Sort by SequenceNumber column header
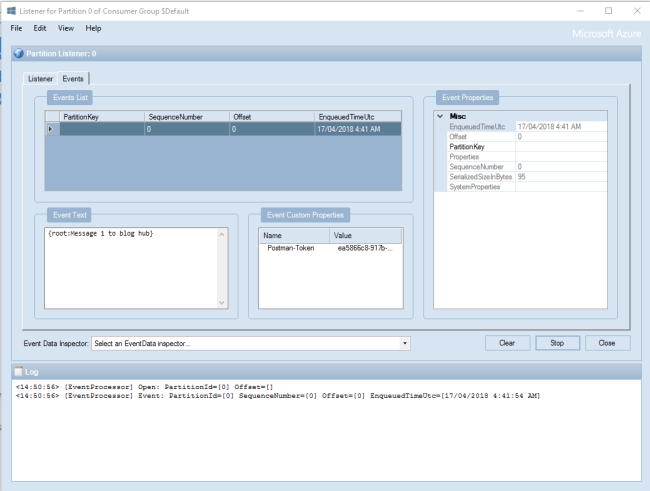Image resolution: width=650 pixels, height=491 pixels. tap(187, 117)
